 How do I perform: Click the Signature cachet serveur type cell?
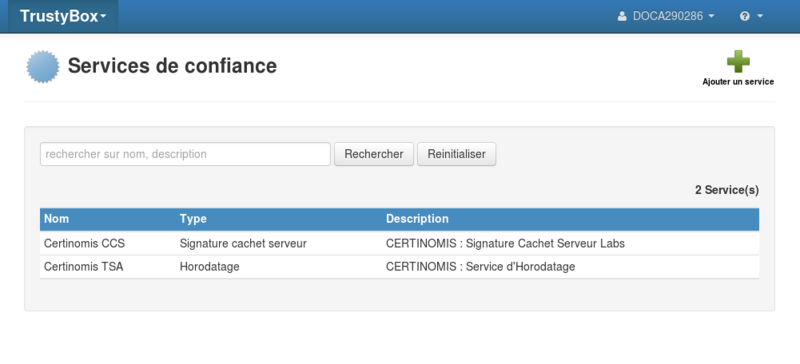click(243, 244)
